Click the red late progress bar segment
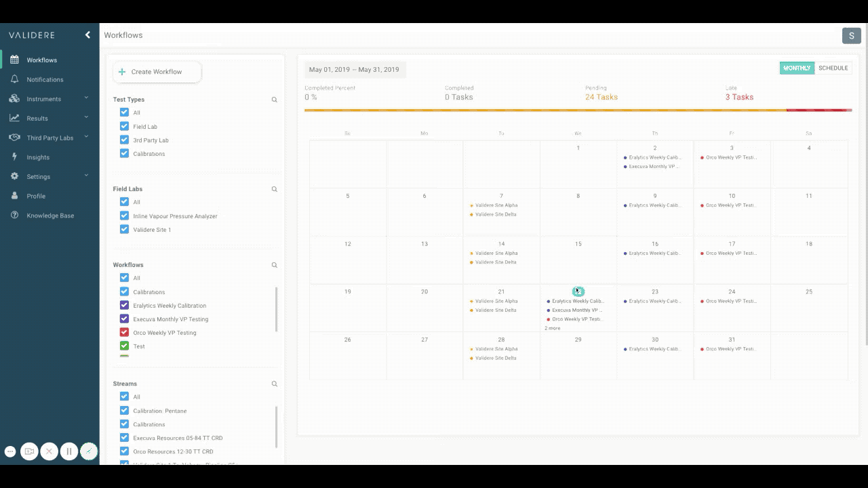 pyautogui.click(x=819, y=110)
